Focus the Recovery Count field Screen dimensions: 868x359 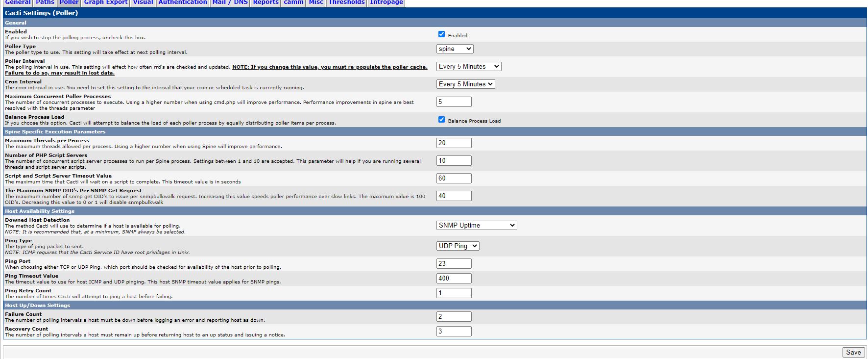point(454,332)
